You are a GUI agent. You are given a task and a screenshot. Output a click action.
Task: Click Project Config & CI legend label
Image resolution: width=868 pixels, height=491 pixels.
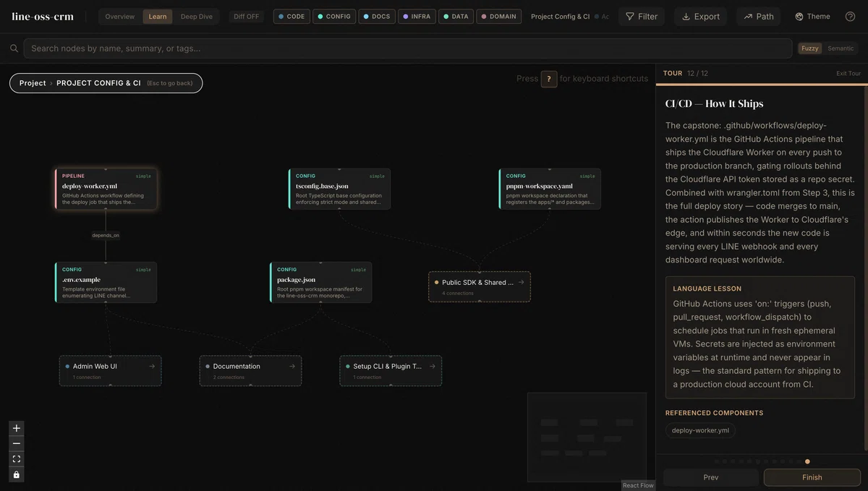[x=560, y=17]
